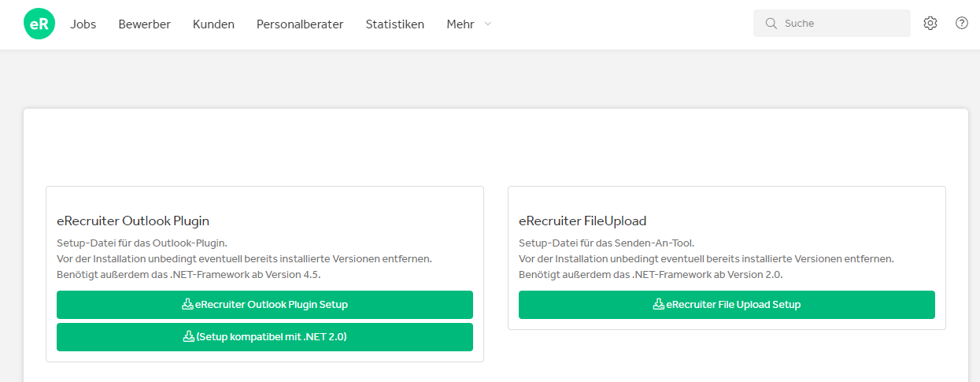The height and width of the screenshot is (382, 980).
Task: Click download icon on .NET 2.0 setup button
Action: (x=189, y=336)
